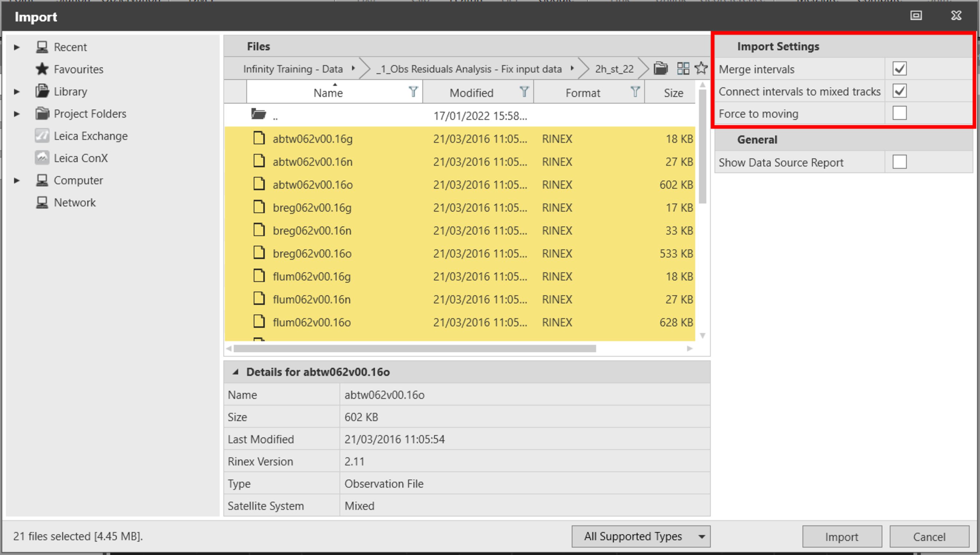Open the Modified column filter

pyautogui.click(x=524, y=92)
